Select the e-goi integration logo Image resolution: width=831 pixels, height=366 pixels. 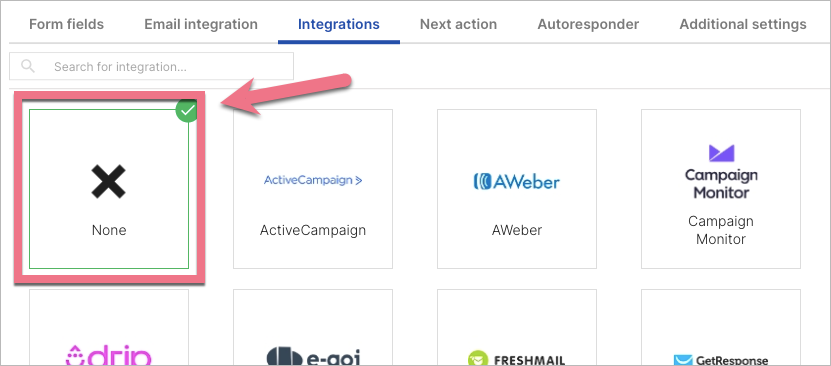click(313, 356)
